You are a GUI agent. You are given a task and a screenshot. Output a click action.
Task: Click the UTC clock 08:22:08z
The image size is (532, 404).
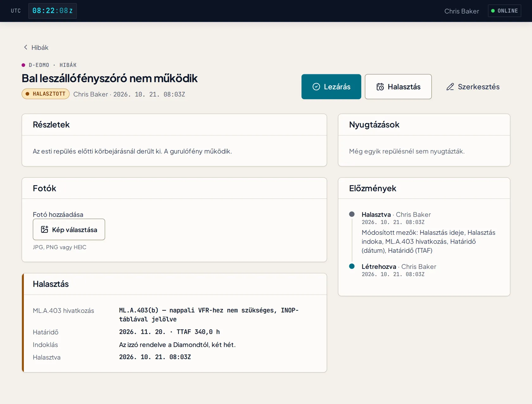click(x=53, y=11)
